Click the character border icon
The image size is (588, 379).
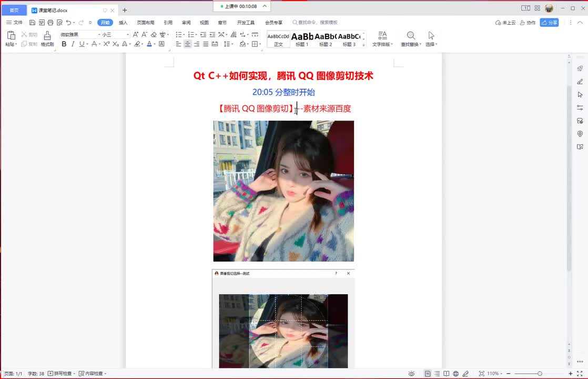tap(161, 44)
